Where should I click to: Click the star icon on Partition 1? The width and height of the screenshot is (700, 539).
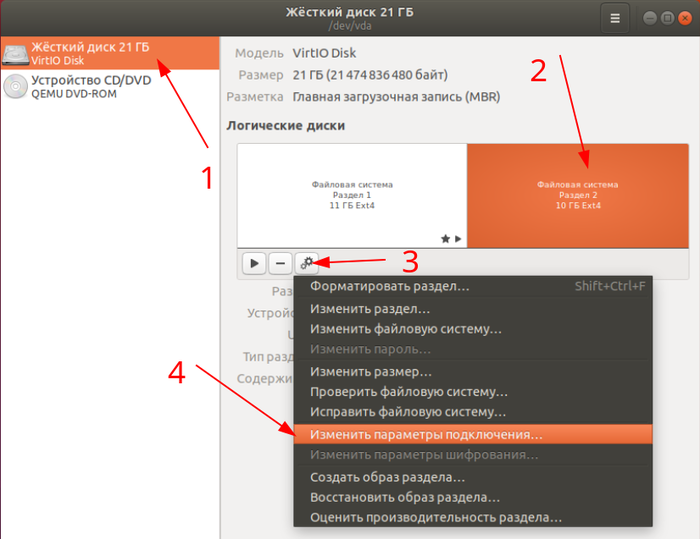[x=444, y=239]
